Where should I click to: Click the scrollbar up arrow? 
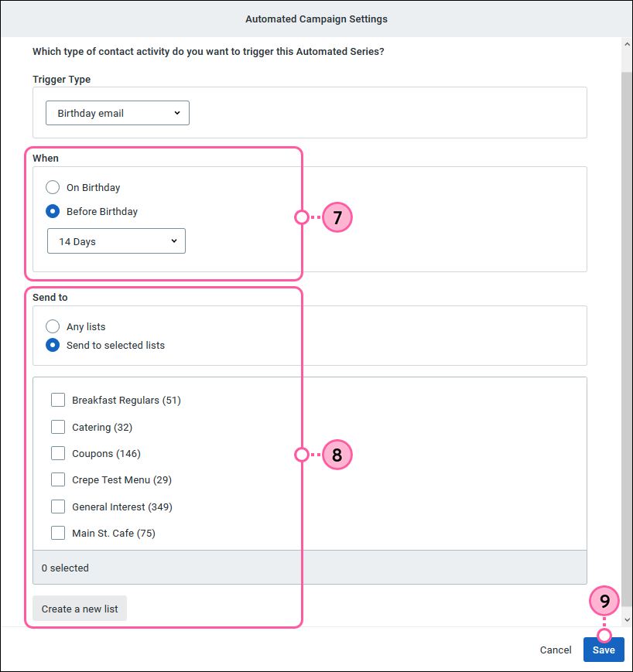627,44
